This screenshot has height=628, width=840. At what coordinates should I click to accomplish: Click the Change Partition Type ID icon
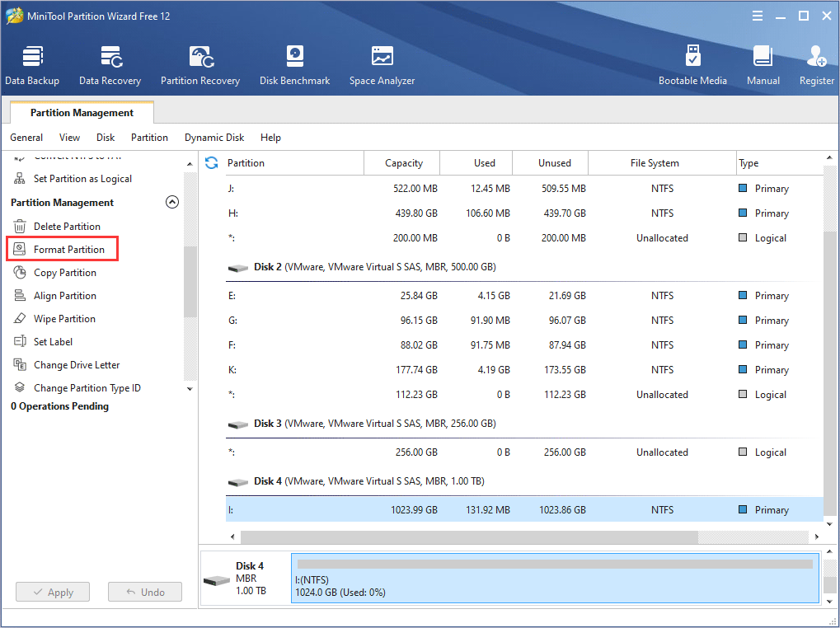click(20, 387)
